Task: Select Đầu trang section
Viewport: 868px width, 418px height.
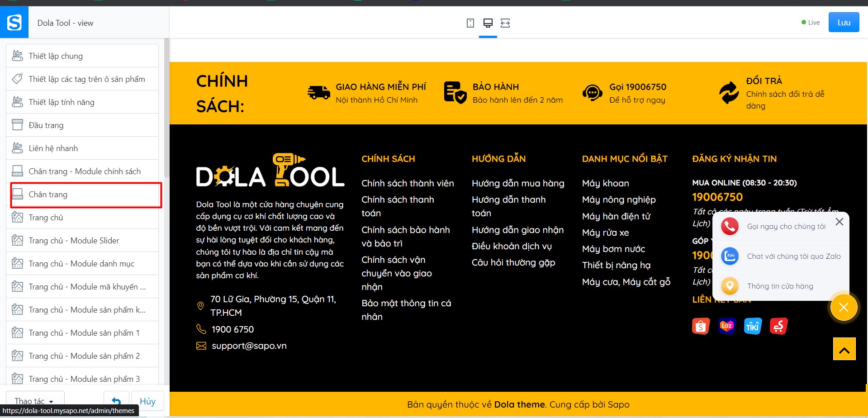Action: (x=82, y=125)
